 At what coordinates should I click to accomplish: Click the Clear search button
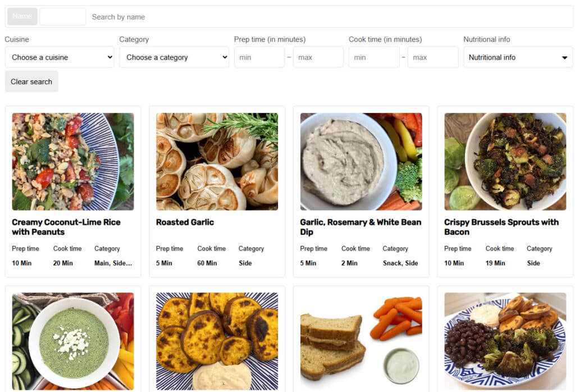pyautogui.click(x=31, y=81)
